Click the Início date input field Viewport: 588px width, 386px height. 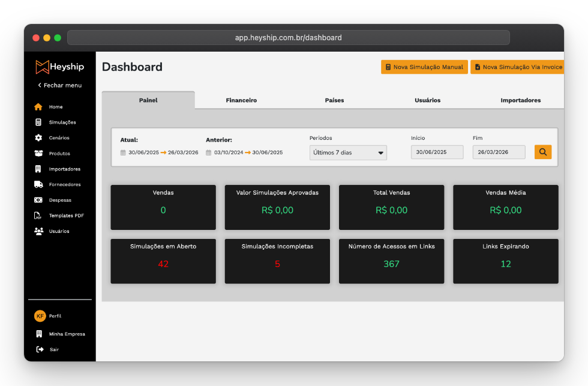pyautogui.click(x=437, y=152)
